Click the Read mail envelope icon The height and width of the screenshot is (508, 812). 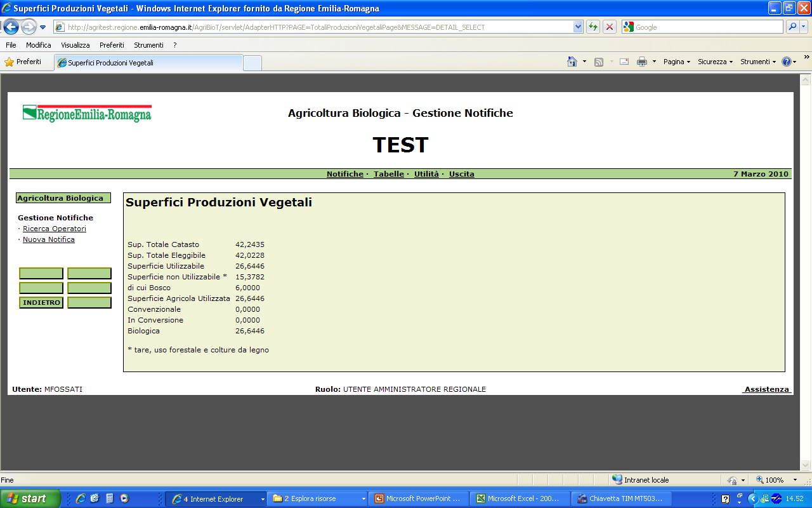pyautogui.click(x=624, y=62)
